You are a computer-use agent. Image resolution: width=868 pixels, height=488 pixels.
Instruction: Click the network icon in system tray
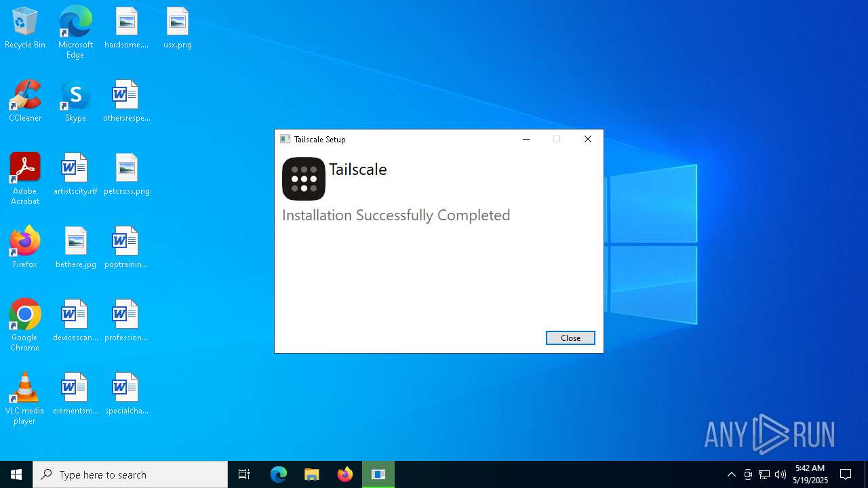(x=764, y=474)
